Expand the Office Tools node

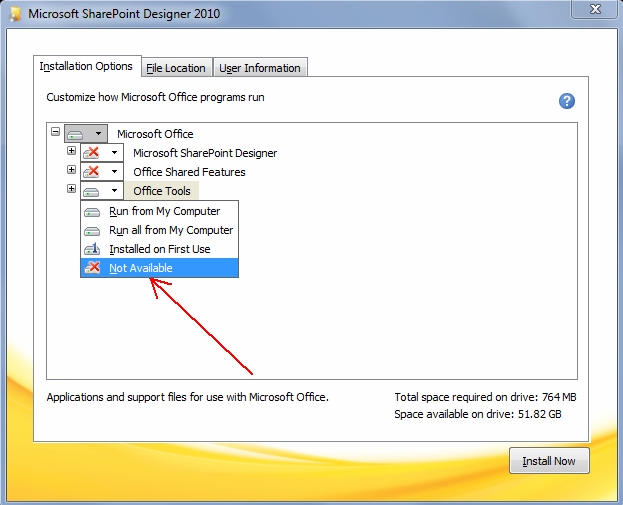point(72,189)
